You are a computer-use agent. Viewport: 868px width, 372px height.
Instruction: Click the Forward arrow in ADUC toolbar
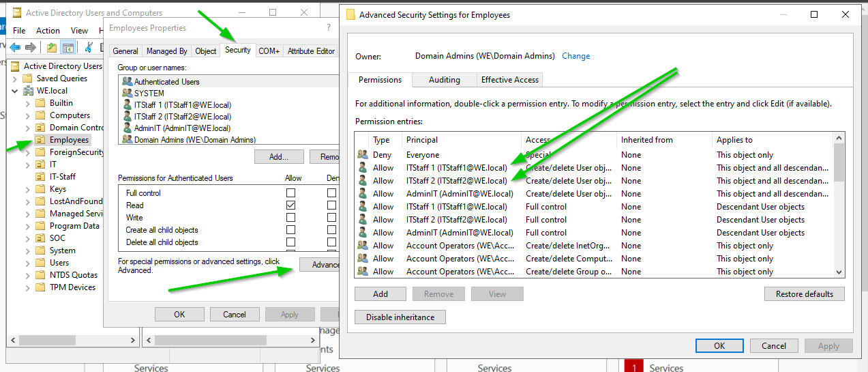click(x=30, y=47)
